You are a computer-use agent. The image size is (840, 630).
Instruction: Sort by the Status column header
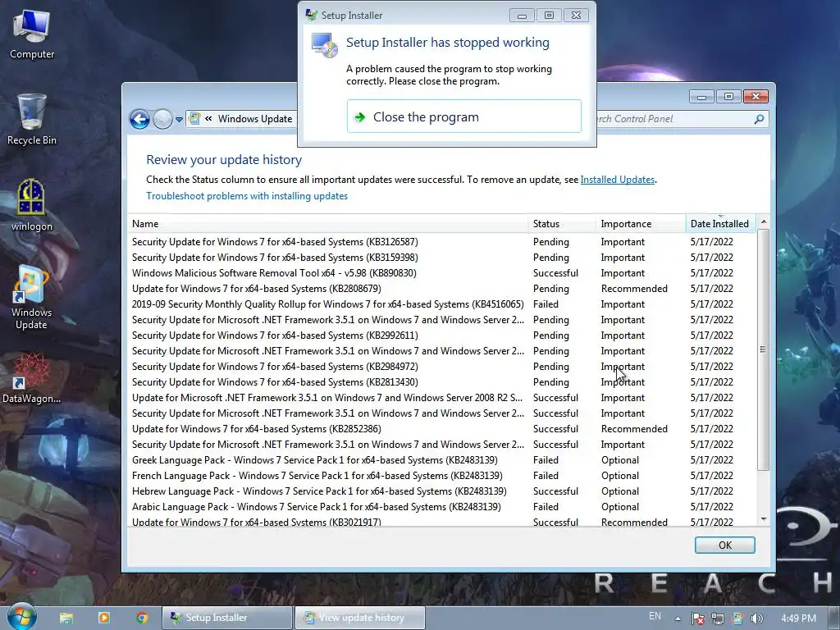[x=561, y=224]
